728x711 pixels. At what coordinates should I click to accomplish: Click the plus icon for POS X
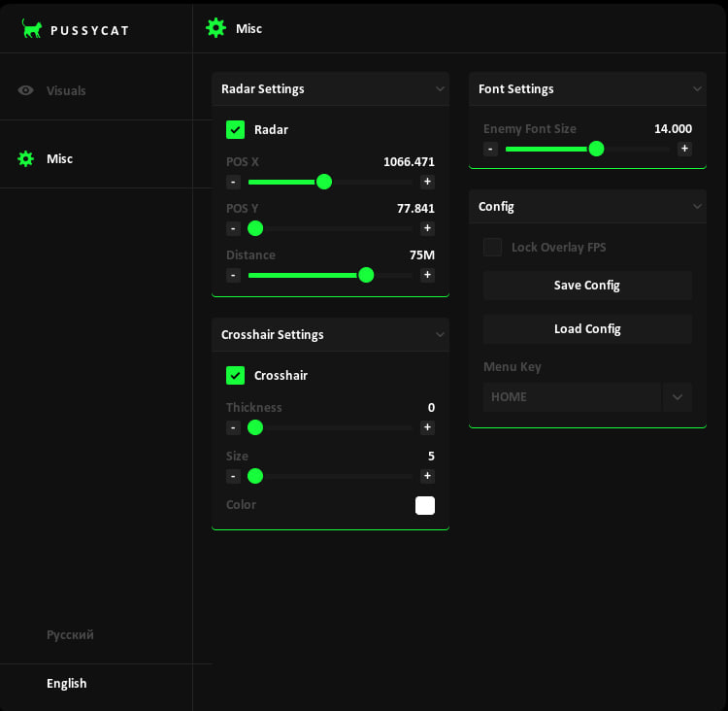point(427,182)
